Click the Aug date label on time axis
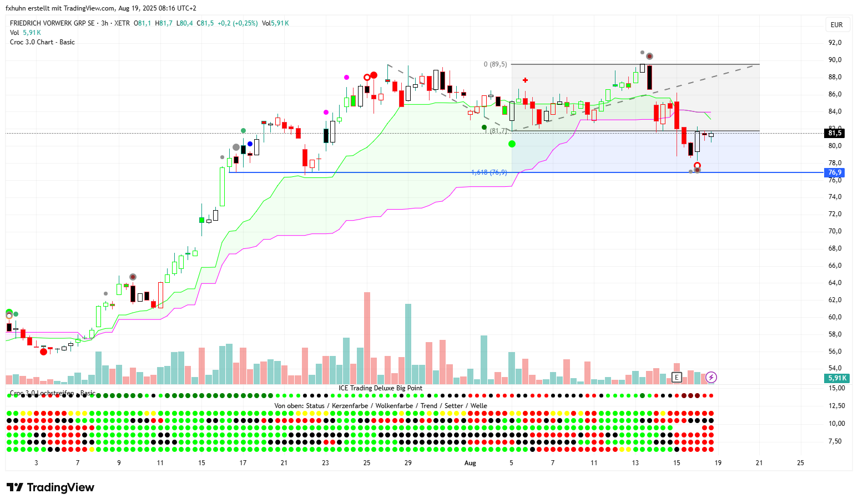Screen dimensions: 858x504 (470, 463)
